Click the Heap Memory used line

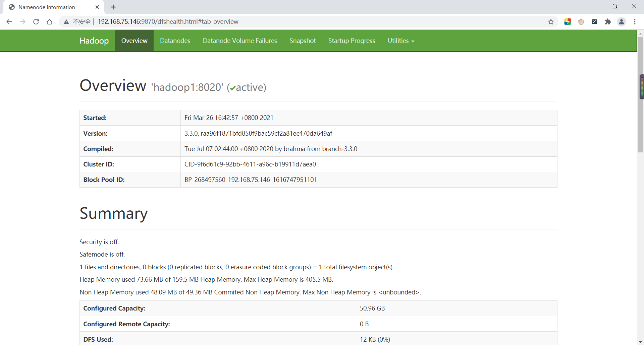point(206,279)
